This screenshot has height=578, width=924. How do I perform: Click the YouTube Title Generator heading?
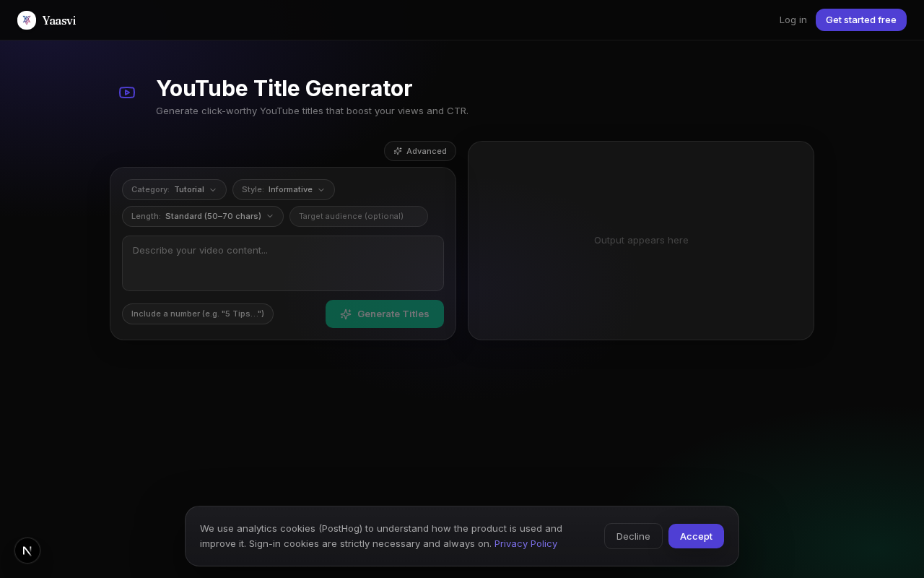point(284,88)
